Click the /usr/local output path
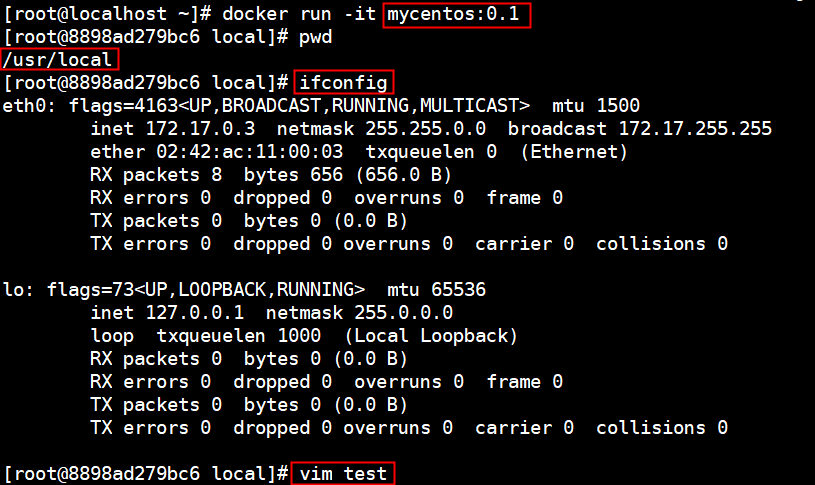The width and height of the screenshot is (815, 485). (x=58, y=59)
